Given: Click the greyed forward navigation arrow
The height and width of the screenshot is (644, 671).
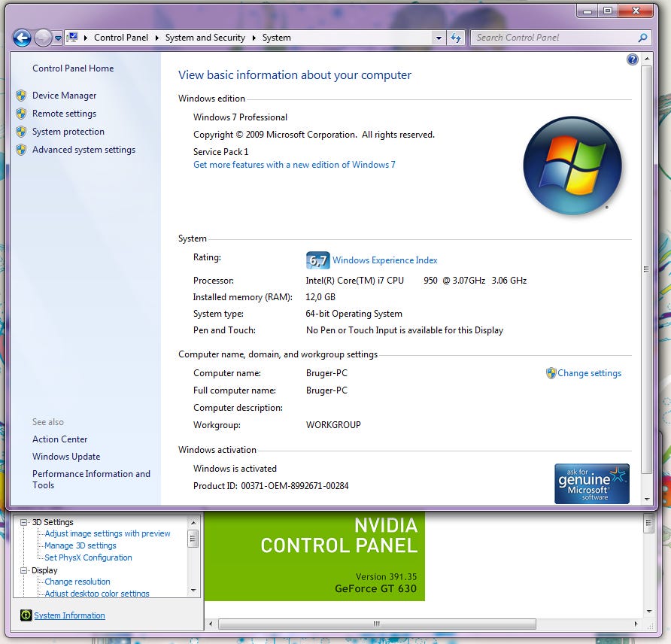Looking at the screenshot, I should (x=42, y=38).
